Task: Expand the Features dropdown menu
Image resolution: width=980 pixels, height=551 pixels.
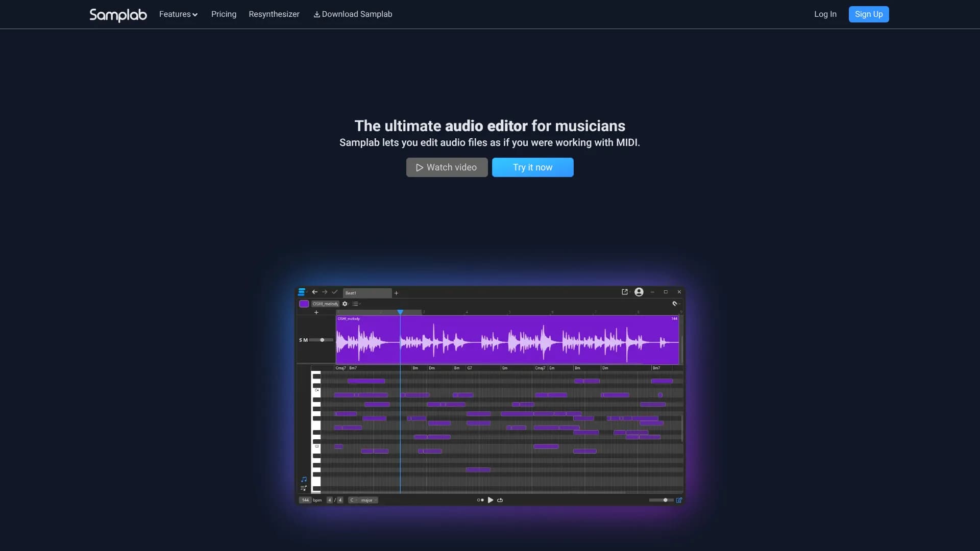Action: (x=178, y=14)
